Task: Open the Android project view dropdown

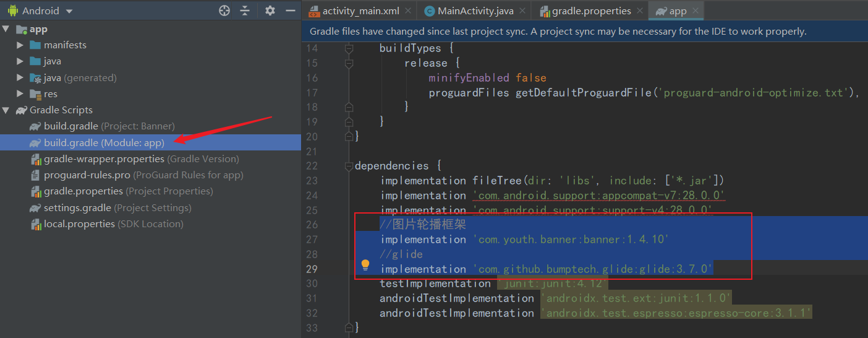Action: click(40, 11)
